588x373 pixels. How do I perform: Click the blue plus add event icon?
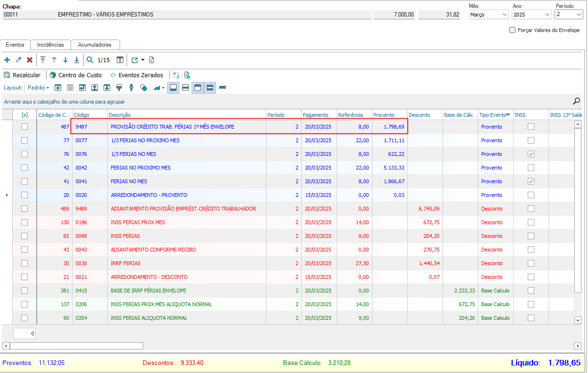coord(7,60)
